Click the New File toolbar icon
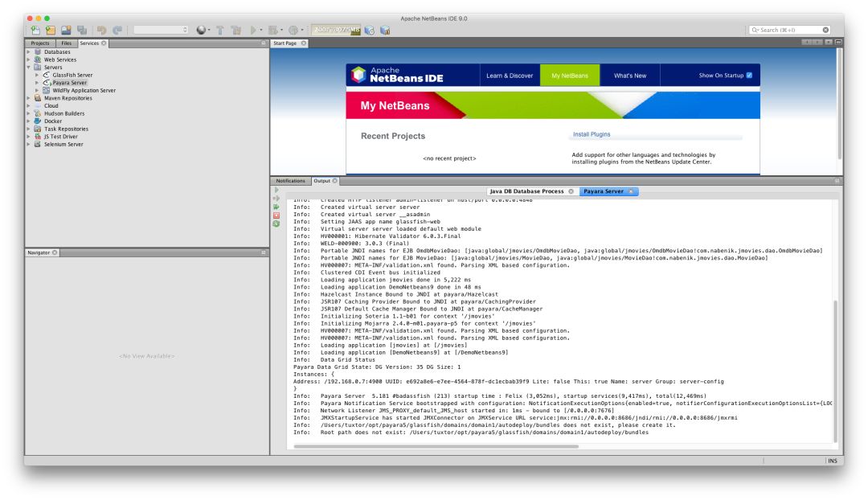The height and width of the screenshot is (500, 868). (35, 30)
